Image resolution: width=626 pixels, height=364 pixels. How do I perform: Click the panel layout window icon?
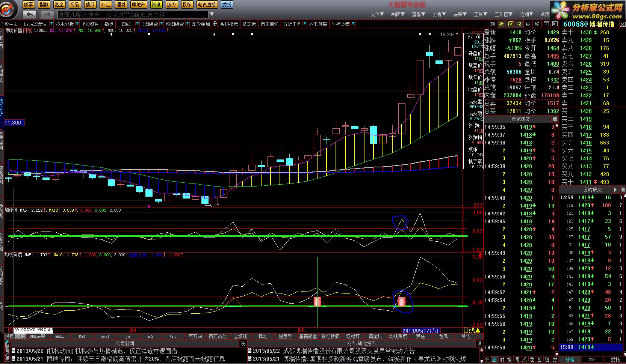(546, 24)
